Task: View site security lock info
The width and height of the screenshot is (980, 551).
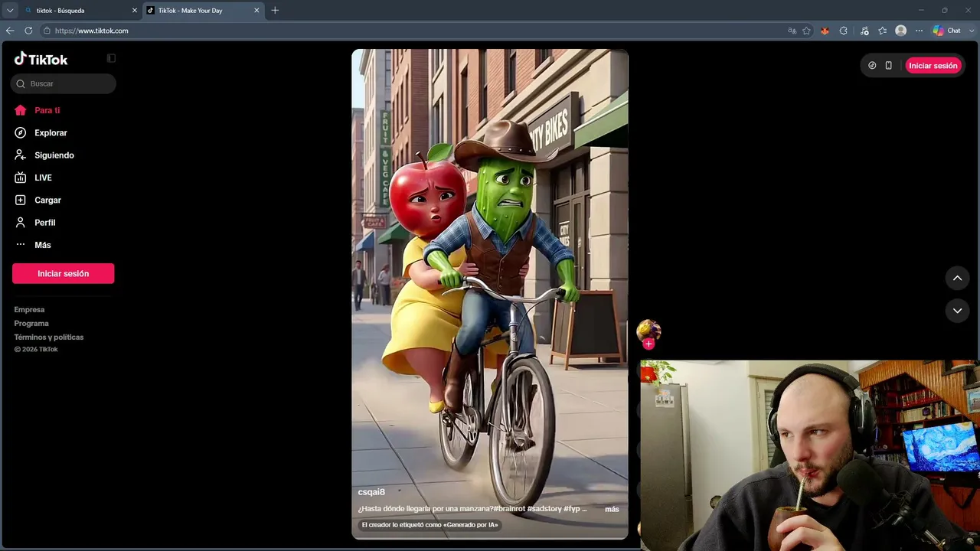Action: tap(47, 31)
